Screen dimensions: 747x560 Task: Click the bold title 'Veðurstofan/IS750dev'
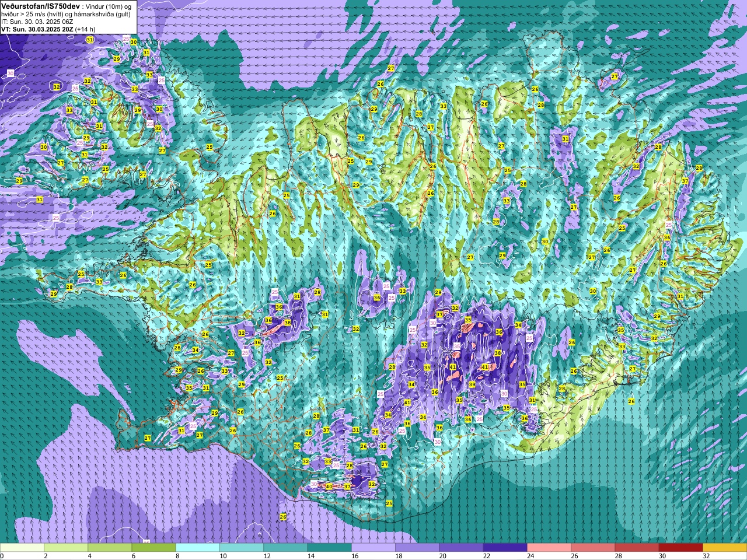tap(40, 5)
